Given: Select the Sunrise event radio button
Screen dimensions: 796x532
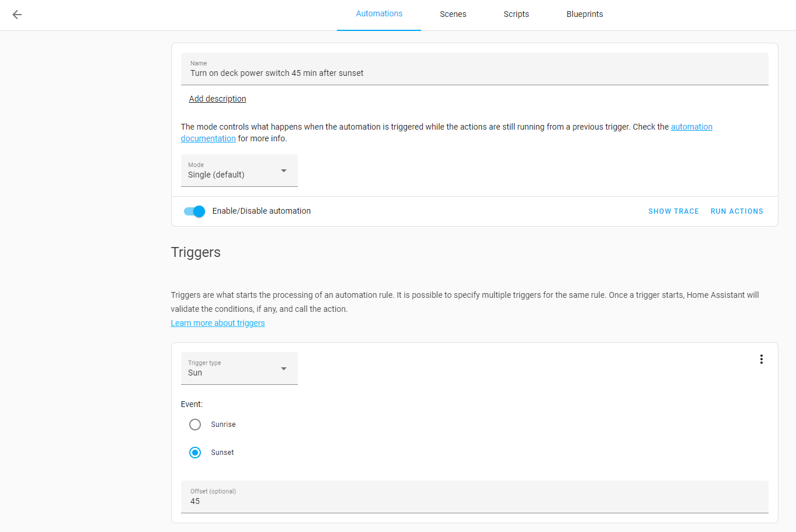Looking at the screenshot, I should tap(195, 425).
